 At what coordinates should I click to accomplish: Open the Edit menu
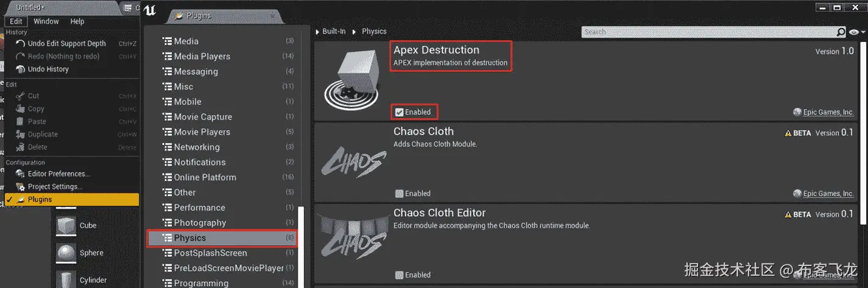point(16,21)
